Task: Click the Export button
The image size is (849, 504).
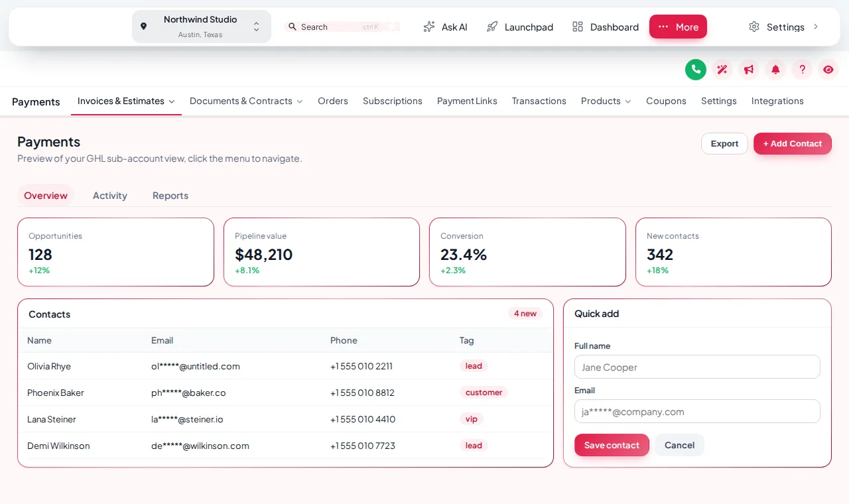Action: (724, 143)
